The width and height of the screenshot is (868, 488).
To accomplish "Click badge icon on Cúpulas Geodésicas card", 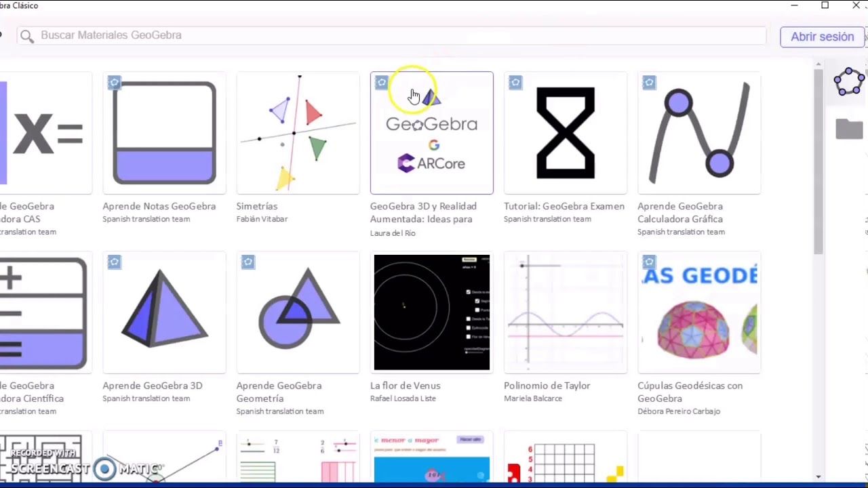I will (649, 262).
